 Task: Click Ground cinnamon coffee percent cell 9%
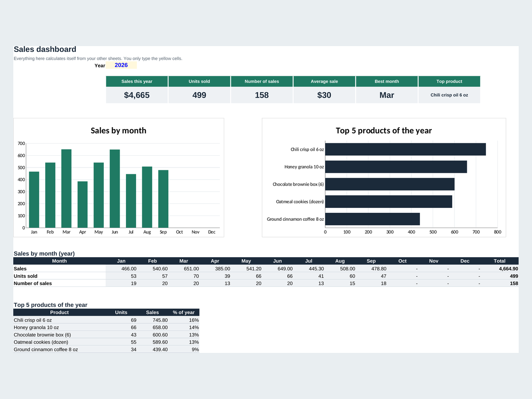(184, 349)
